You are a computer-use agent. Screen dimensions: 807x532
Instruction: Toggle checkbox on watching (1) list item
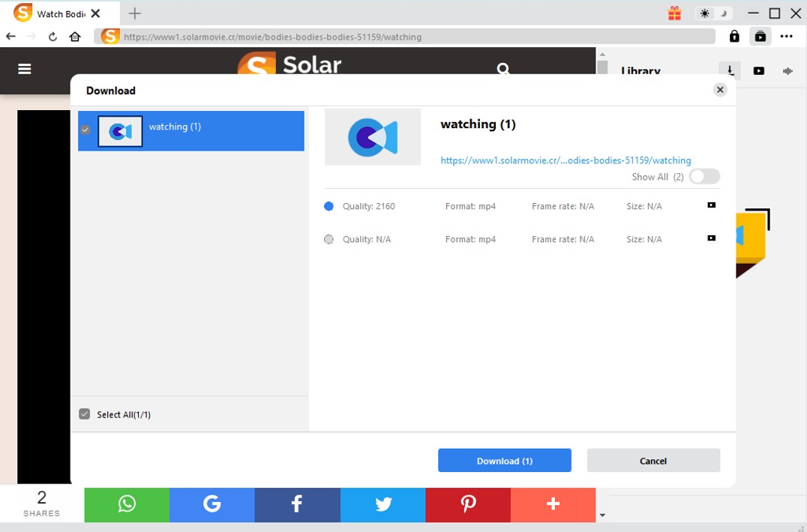pos(85,130)
